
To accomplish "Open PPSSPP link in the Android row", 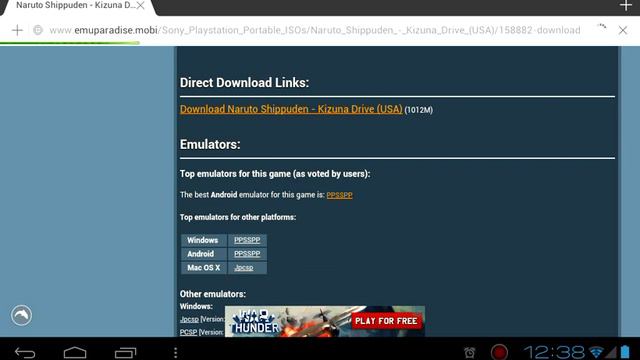I will (247, 254).
